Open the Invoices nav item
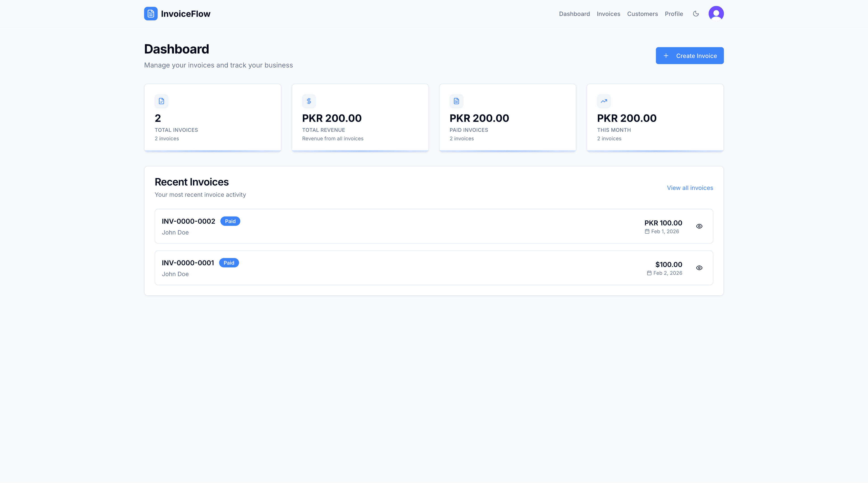Image resolution: width=868 pixels, height=483 pixels. tap(608, 14)
